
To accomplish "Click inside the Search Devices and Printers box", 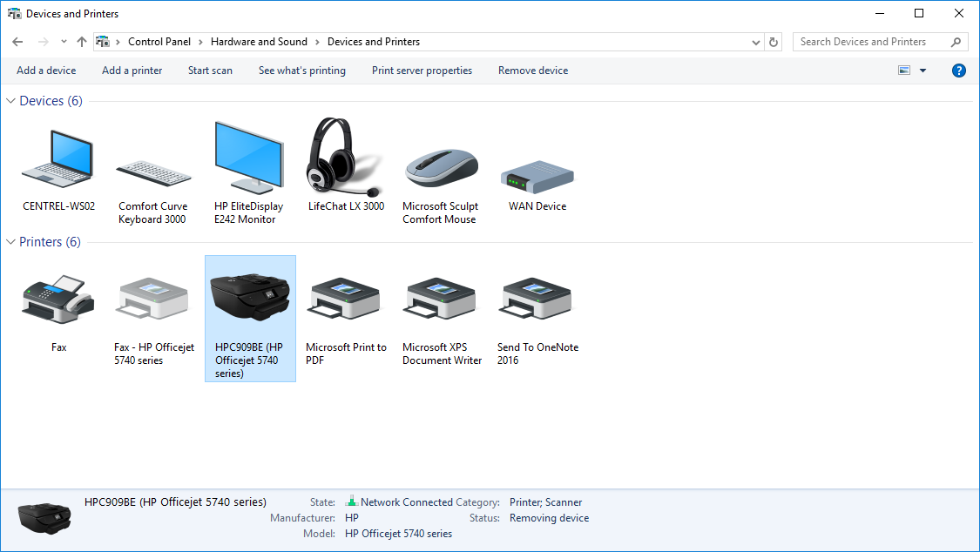I will [871, 41].
